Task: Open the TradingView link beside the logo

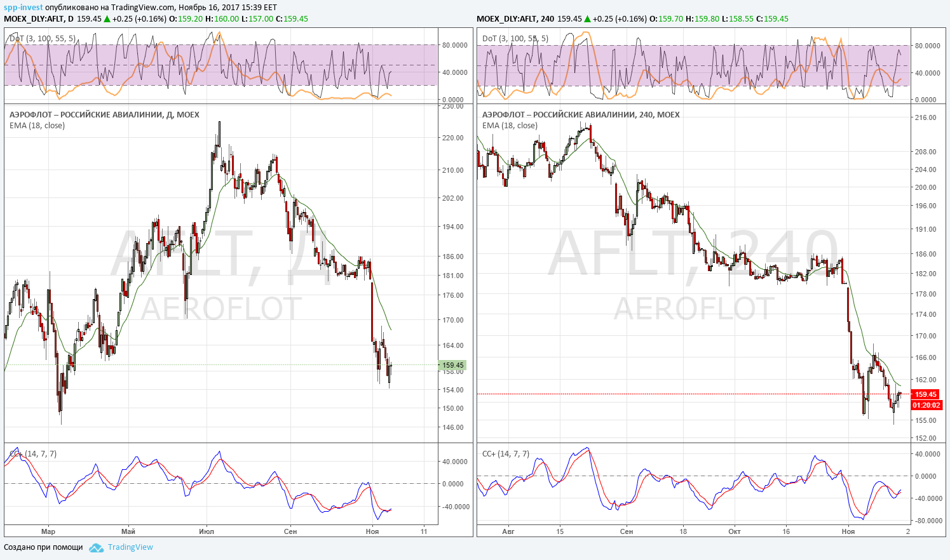Action: 130,547
